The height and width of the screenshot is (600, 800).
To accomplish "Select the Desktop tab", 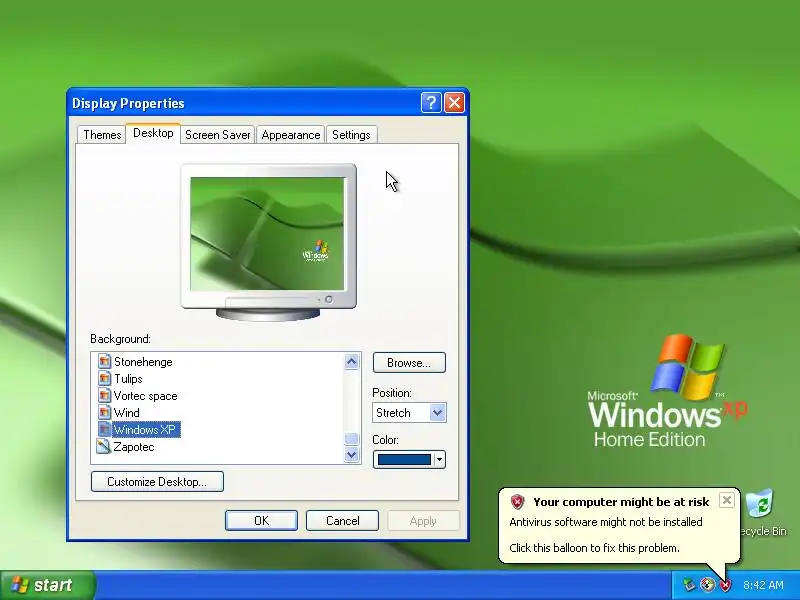I will [x=153, y=133].
